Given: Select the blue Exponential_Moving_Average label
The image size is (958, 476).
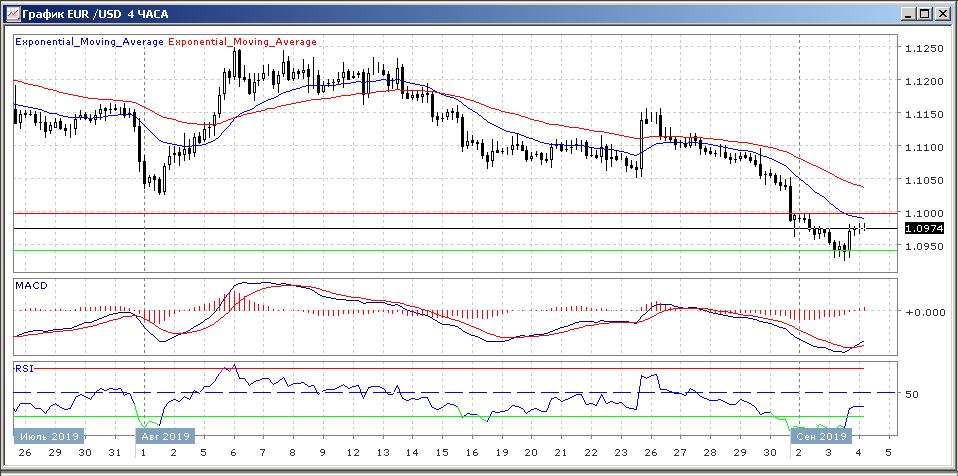Looking at the screenshot, I should pos(89,42).
